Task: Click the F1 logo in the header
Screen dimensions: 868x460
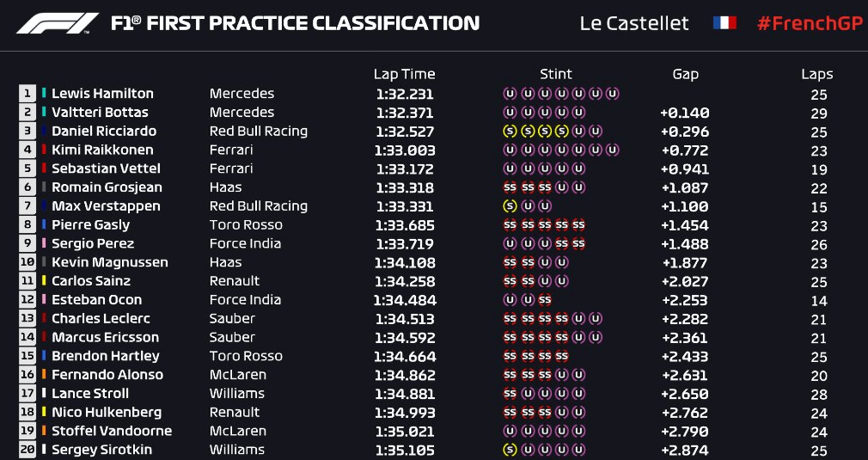Action: pos(58,23)
